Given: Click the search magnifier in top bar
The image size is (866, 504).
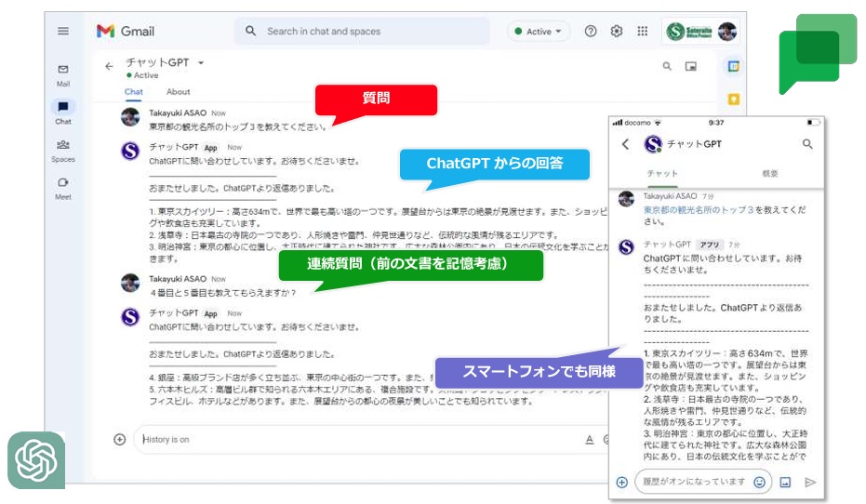Looking at the screenshot, I should [251, 31].
